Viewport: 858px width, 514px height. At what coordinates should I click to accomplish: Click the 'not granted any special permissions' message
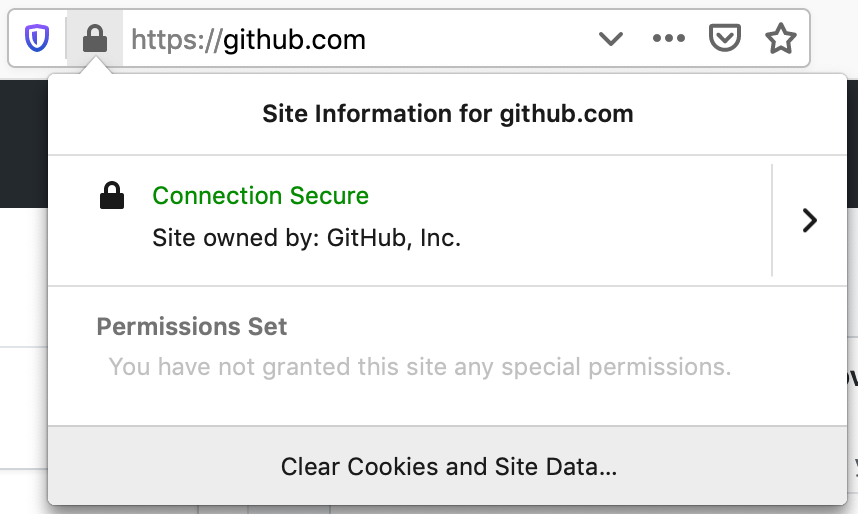pyautogui.click(x=420, y=367)
